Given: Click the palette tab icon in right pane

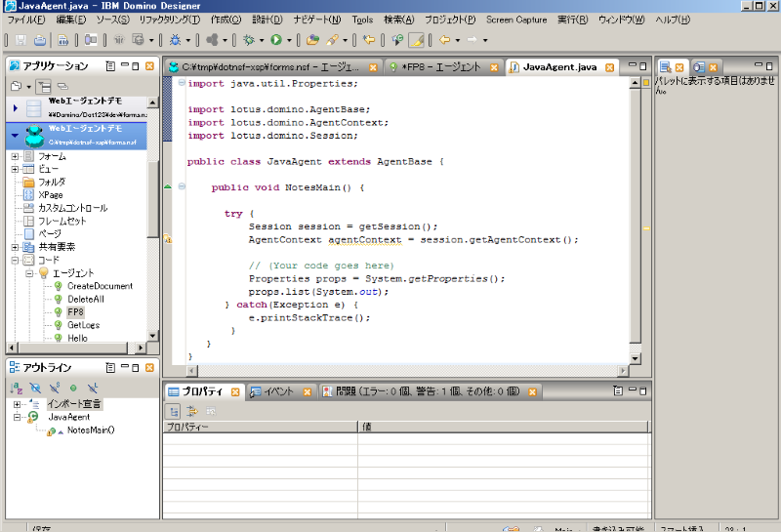Looking at the screenshot, I should point(666,67).
